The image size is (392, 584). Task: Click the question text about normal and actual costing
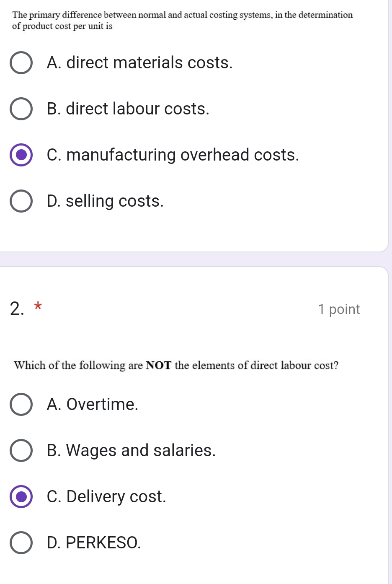182,20
